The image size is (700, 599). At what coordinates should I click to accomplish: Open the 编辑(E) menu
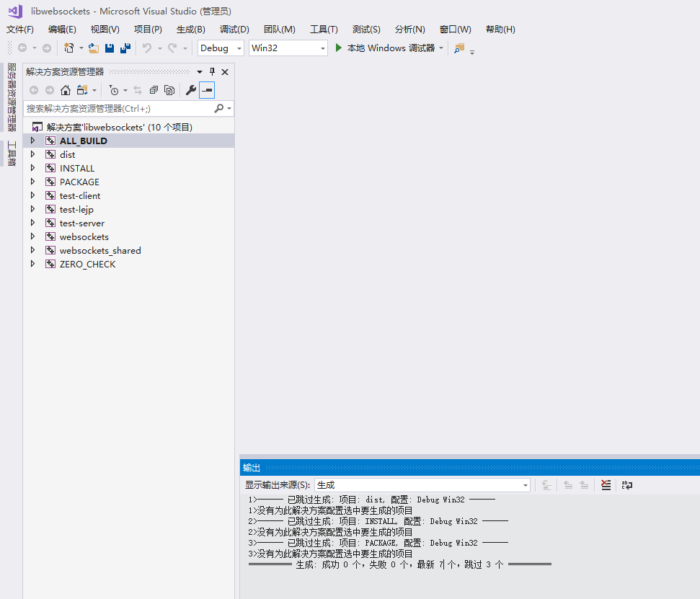tap(62, 30)
